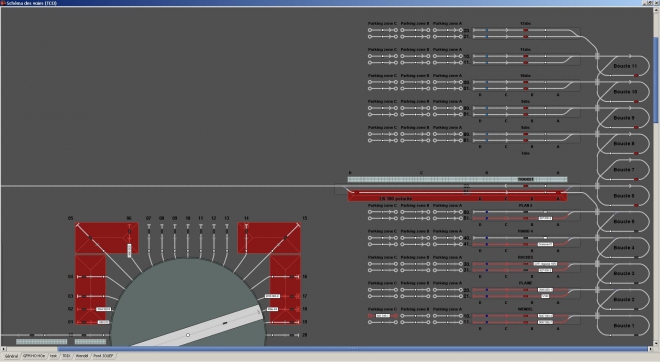The height and width of the screenshot is (362, 660).
Task: Select the Boucle 11 loop track
Action: click(625, 66)
